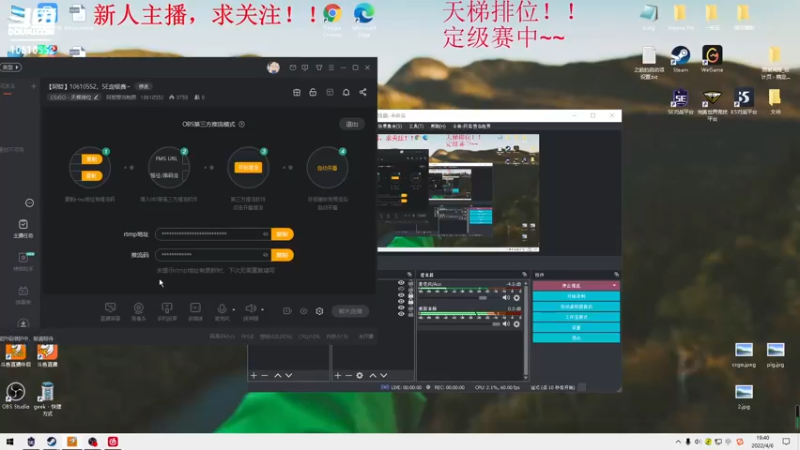Undock the OBS audio mixer panel header icon
800x450 pixels.
point(524,274)
